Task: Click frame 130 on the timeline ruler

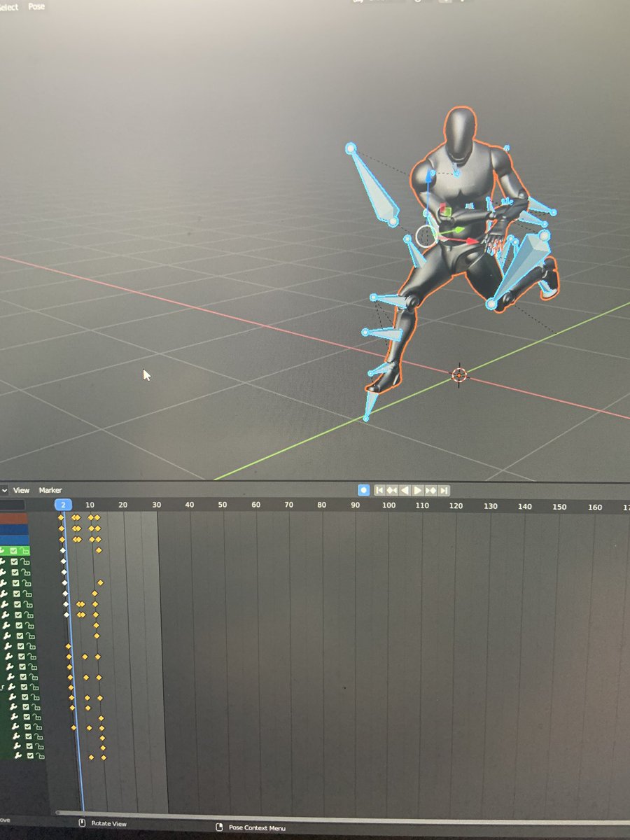Action: pyautogui.click(x=491, y=506)
